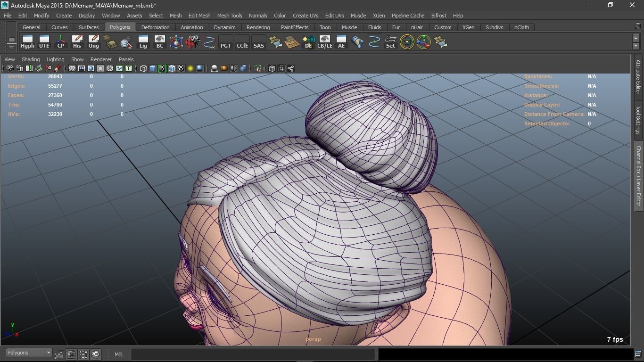Click the red film camera shelf icon
The height and width of the screenshot is (362, 644).
pos(192,42)
